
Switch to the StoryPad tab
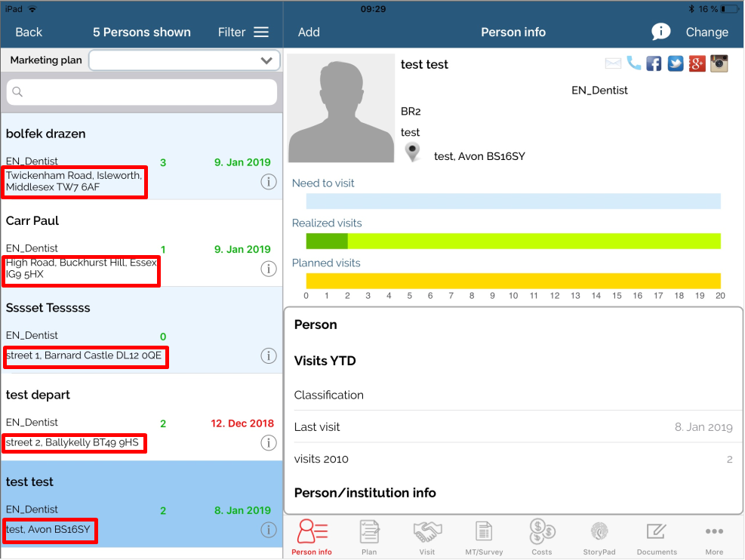[x=598, y=537]
